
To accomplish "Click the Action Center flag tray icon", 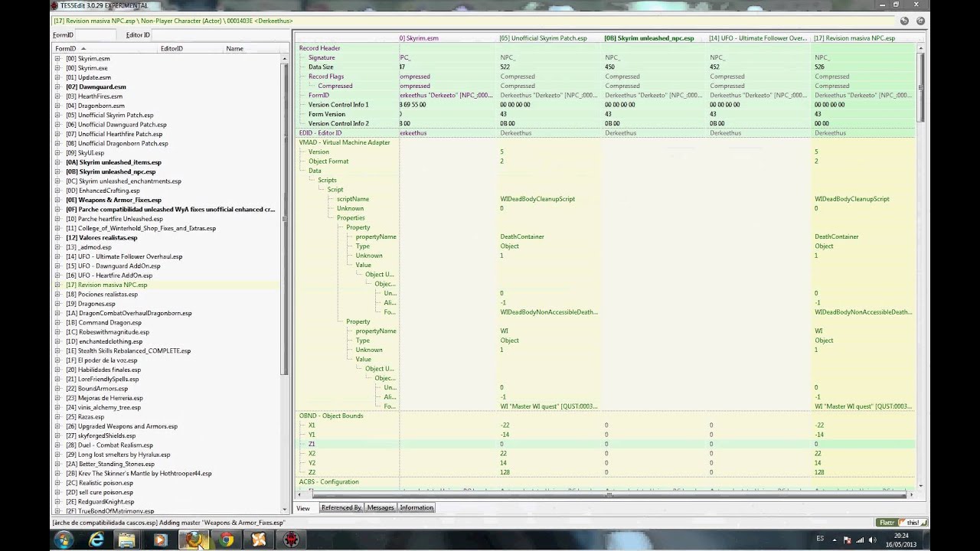I will coord(848,540).
